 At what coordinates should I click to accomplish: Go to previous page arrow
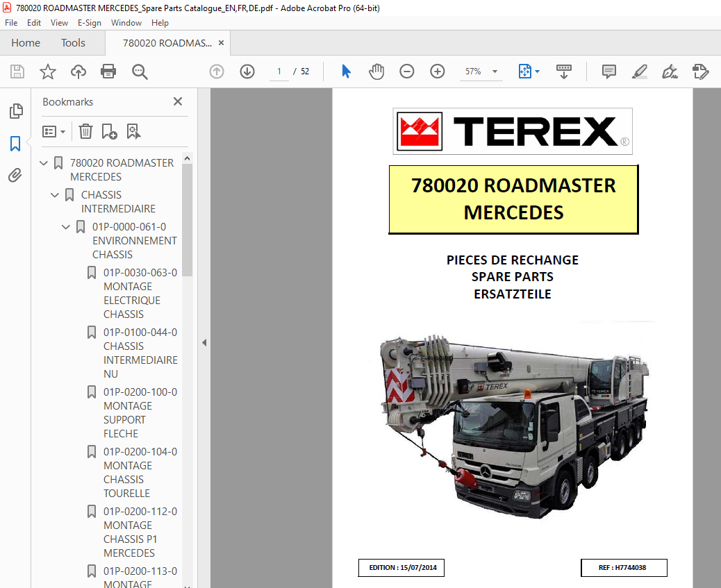[x=217, y=72]
